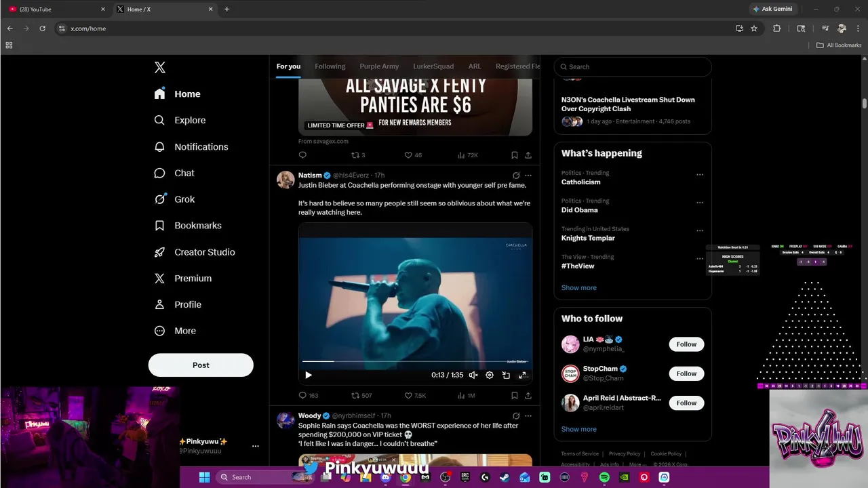Viewport: 868px width, 488px height.
Task: Expand the More menu in sidebar
Action: [x=175, y=331]
